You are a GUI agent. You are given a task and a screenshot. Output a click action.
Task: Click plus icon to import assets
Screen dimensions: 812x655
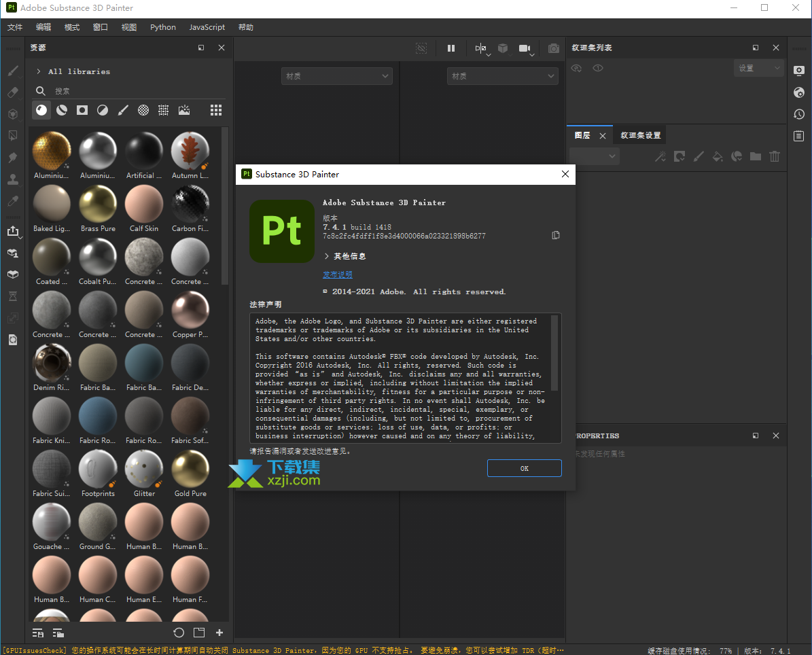(219, 632)
